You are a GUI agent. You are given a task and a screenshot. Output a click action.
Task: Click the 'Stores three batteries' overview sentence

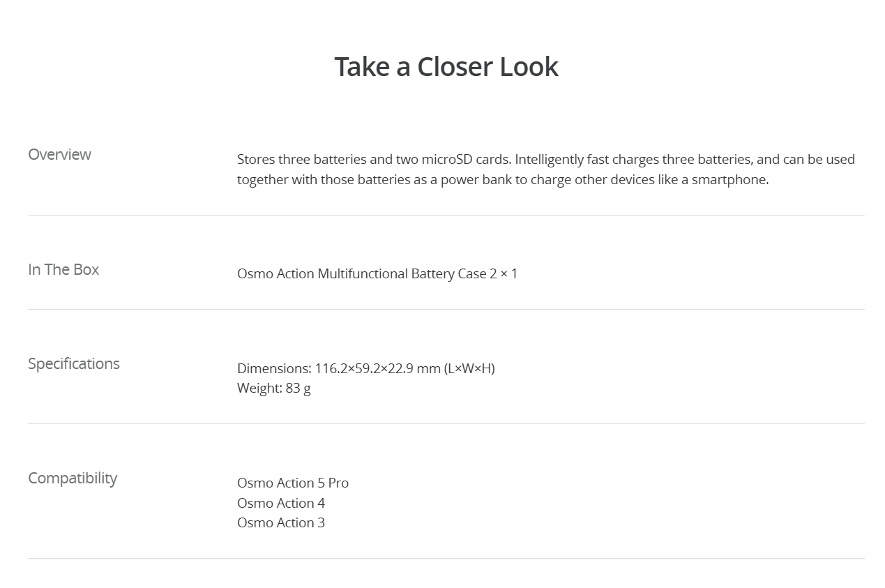pos(374,159)
